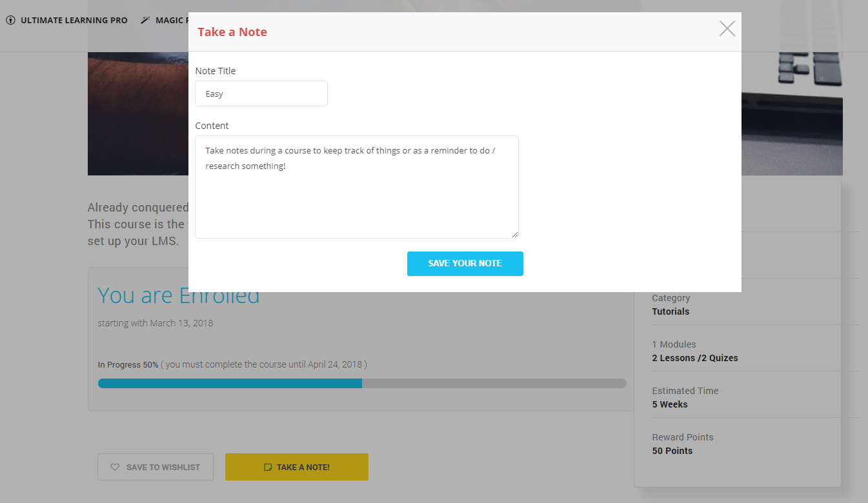Click the textarea resize handle icon
Image resolution: width=868 pixels, height=503 pixels.
[514, 234]
